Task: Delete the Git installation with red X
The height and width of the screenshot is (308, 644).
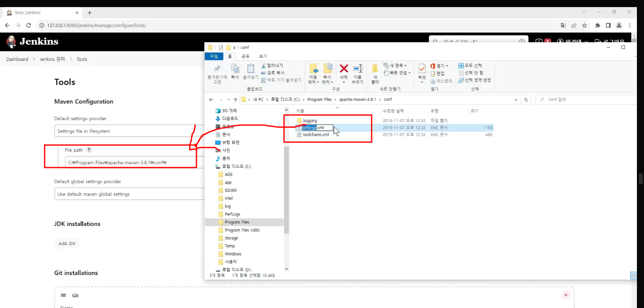Action: pyautogui.click(x=566, y=295)
